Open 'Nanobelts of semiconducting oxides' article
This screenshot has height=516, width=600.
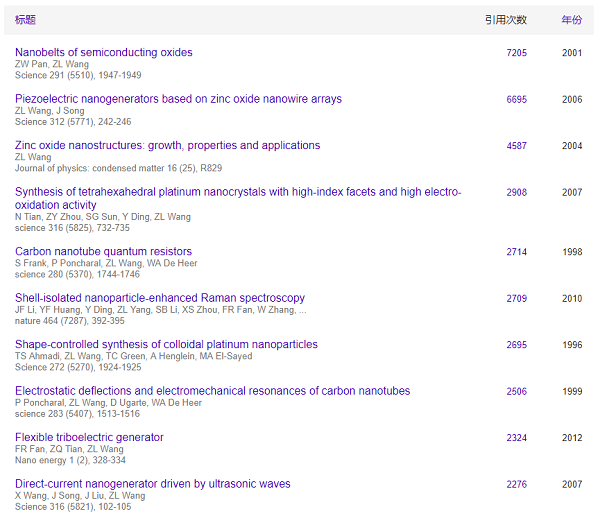pyautogui.click(x=104, y=52)
